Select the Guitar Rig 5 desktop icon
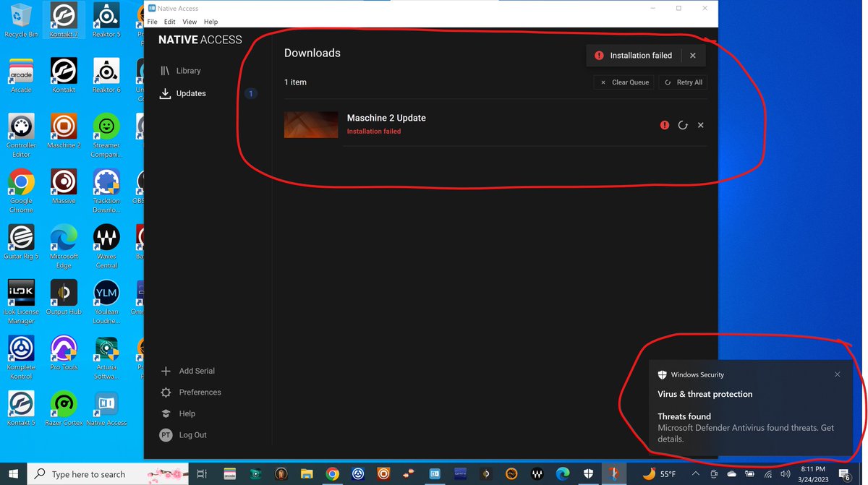Screen dimensions: 868x485 click(x=21, y=242)
